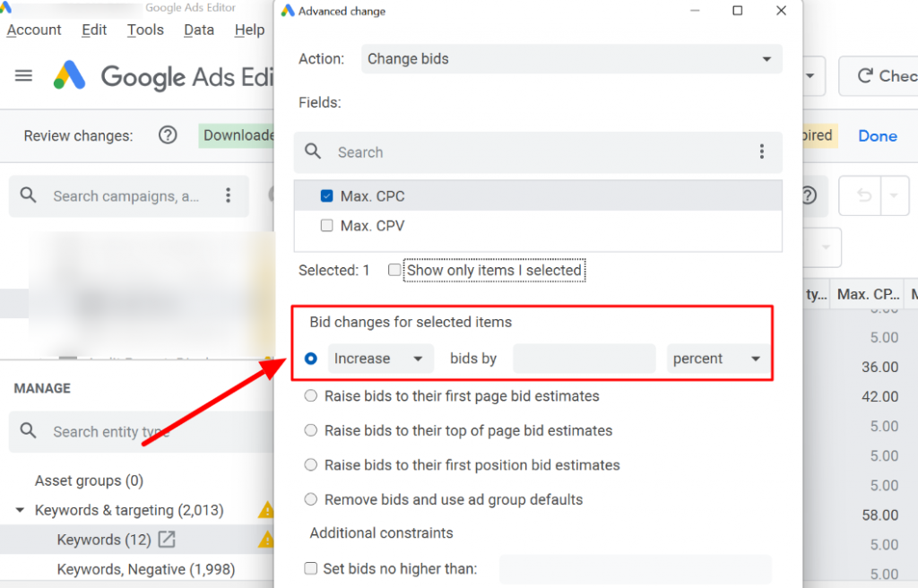This screenshot has width=918, height=588.
Task: Click the Max. CP... column header
Action: pyautogui.click(x=868, y=294)
